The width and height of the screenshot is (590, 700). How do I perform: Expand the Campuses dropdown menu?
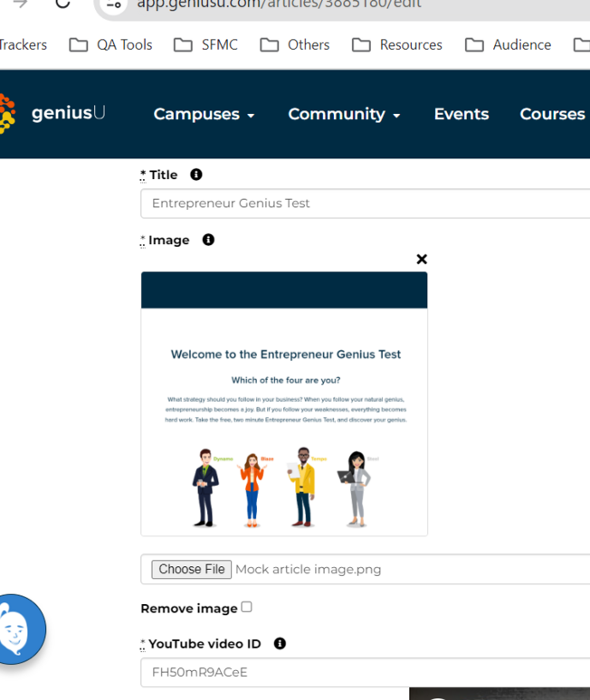click(205, 114)
